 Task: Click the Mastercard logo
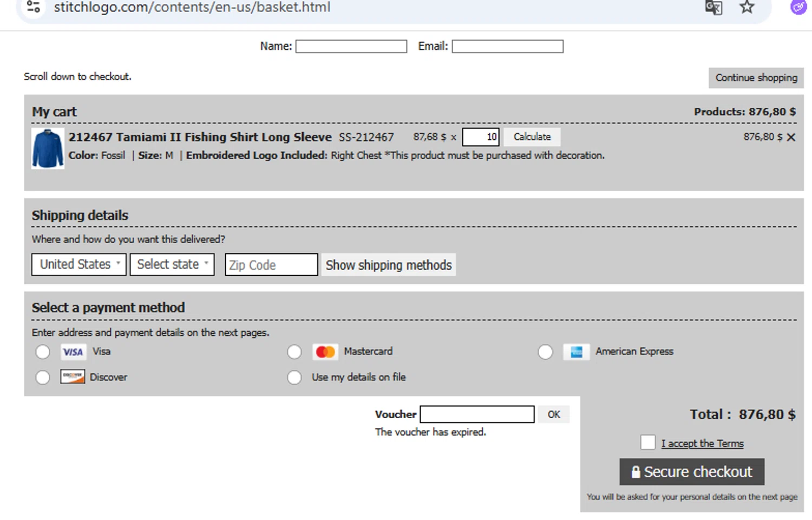[x=325, y=352]
